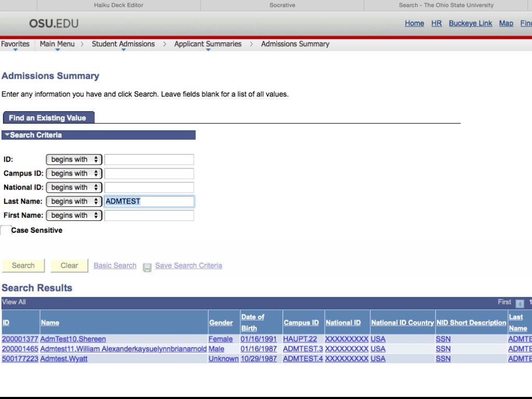Open the Buckeye Link header link
The height and width of the screenshot is (399, 532).
(x=470, y=23)
